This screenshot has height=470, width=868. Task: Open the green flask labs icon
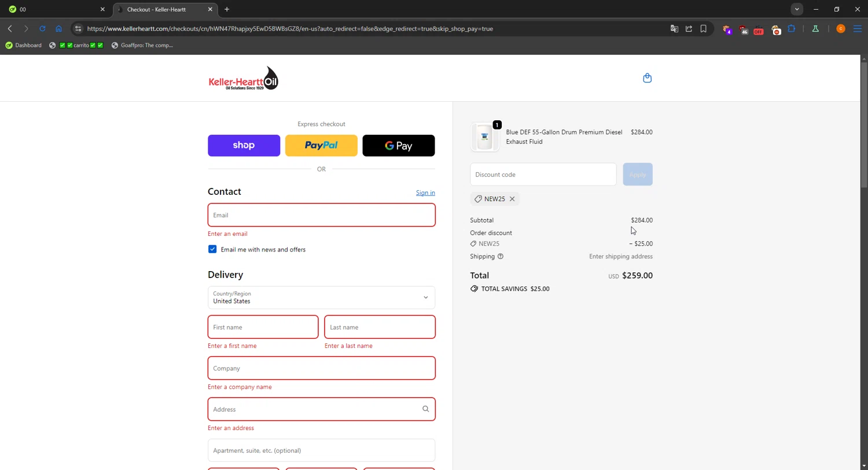click(815, 28)
